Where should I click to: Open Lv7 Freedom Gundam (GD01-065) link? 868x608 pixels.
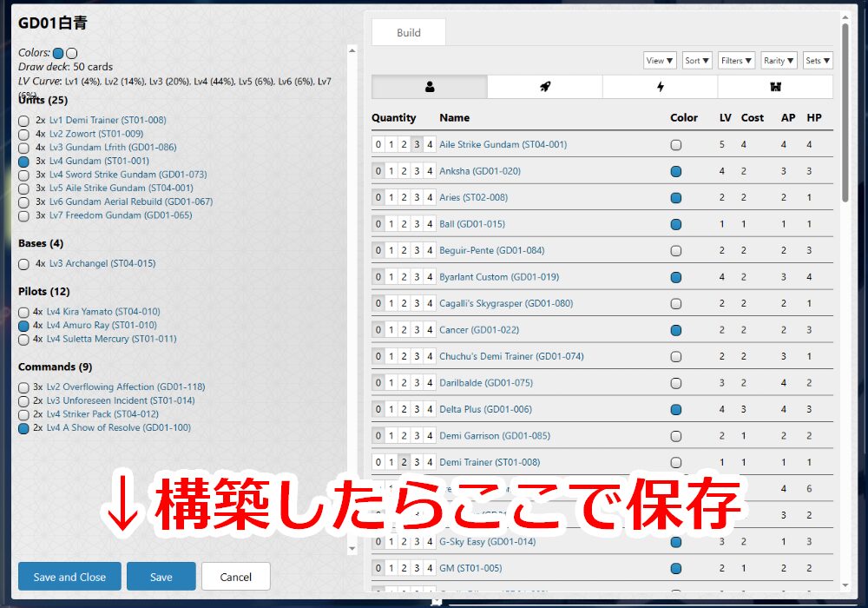pos(121,215)
